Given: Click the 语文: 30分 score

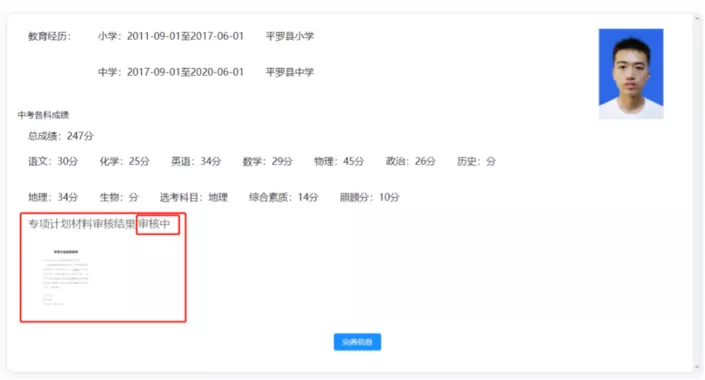Looking at the screenshot, I should tap(53, 161).
